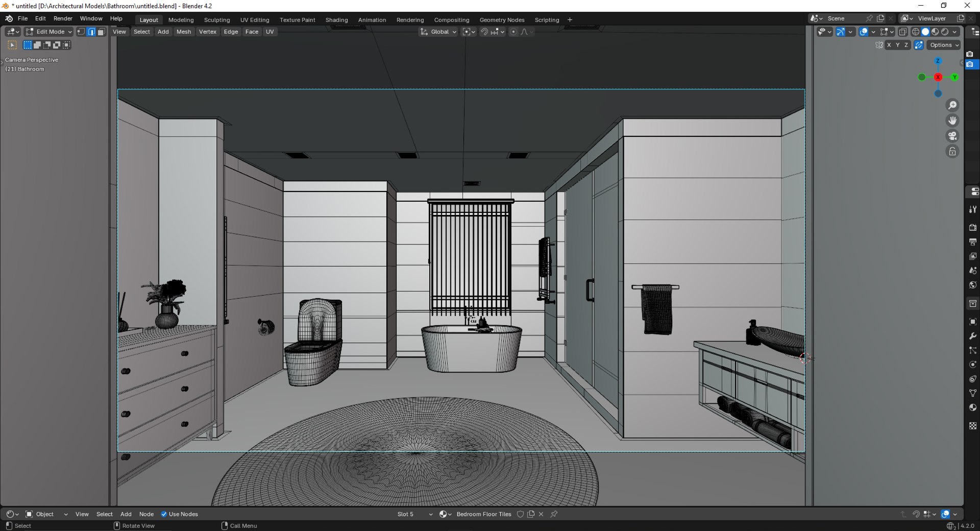Toggle material fake user shield

pyautogui.click(x=521, y=514)
